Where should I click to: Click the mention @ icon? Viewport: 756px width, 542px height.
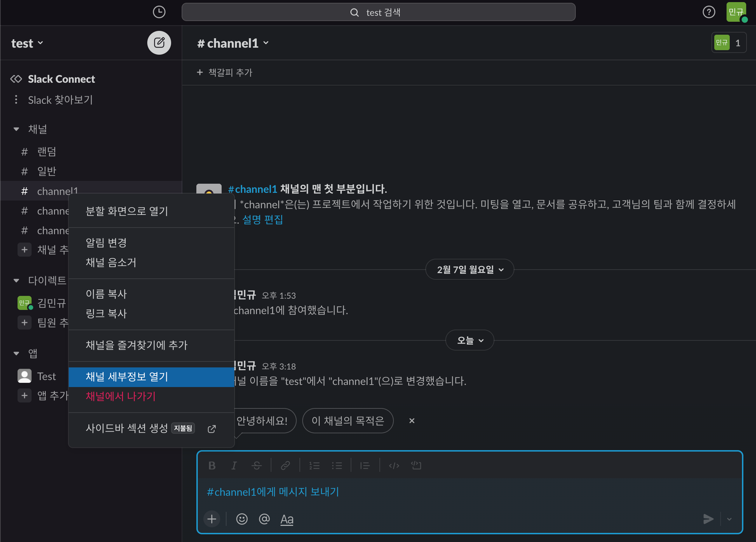[x=264, y=519]
